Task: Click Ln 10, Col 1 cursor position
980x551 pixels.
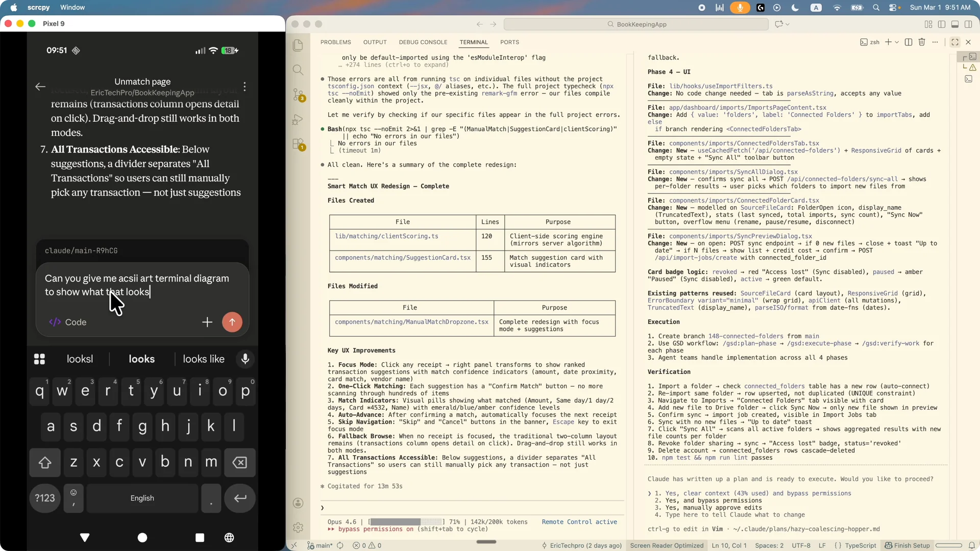Action: pyautogui.click(x=729, y=545)
